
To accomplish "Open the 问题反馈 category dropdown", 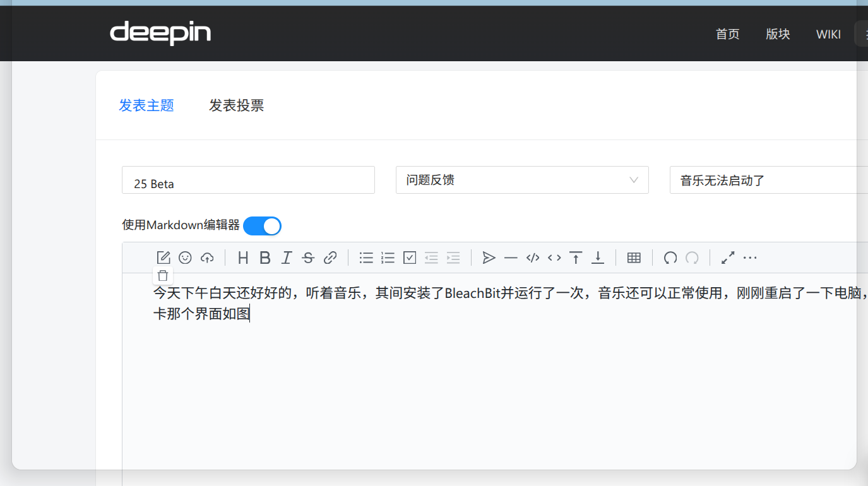I will 522,180.
